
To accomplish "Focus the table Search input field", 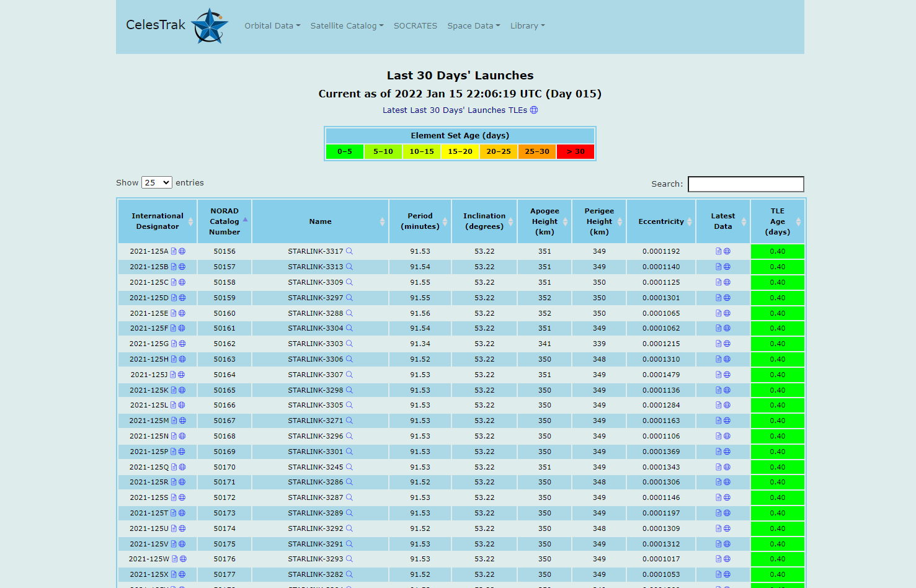I will 746,184.
